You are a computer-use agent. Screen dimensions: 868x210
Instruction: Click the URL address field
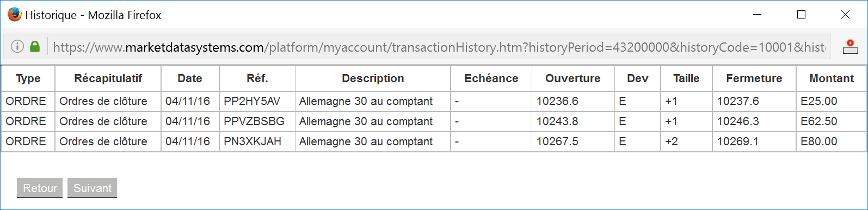coord(439,47)
